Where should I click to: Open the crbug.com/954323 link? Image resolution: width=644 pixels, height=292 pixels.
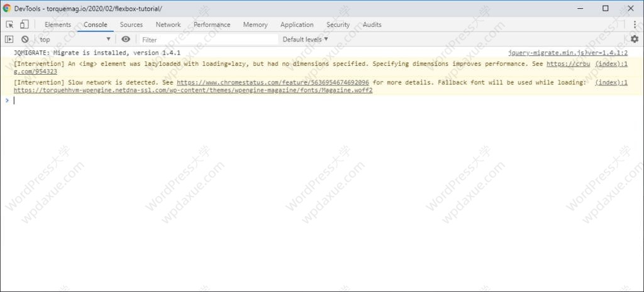(568, 64)
